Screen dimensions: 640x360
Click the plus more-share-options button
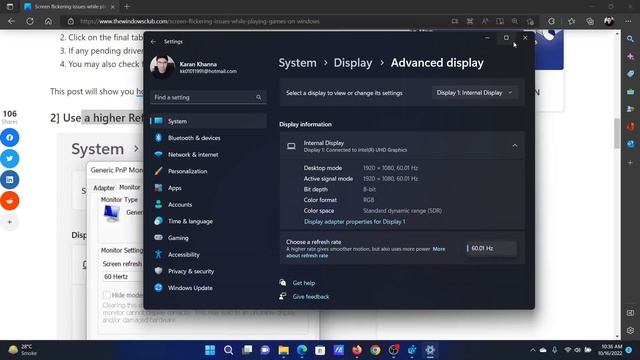click(x=10, y=222)
